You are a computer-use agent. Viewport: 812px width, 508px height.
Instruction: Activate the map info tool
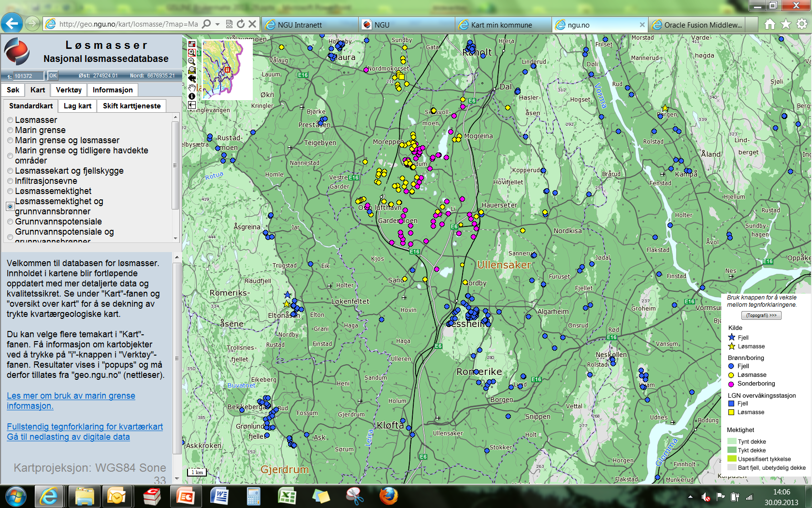point(192,96)
